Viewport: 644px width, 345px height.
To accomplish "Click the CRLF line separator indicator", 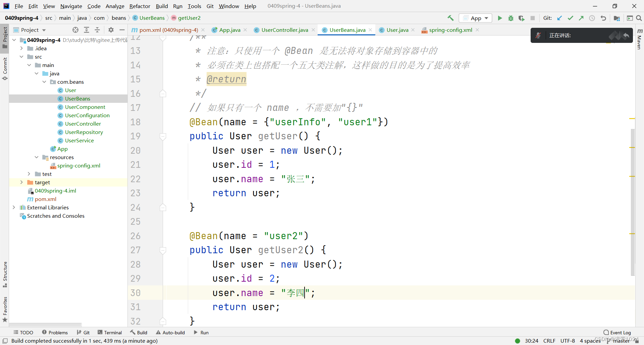I will (549, 341).
